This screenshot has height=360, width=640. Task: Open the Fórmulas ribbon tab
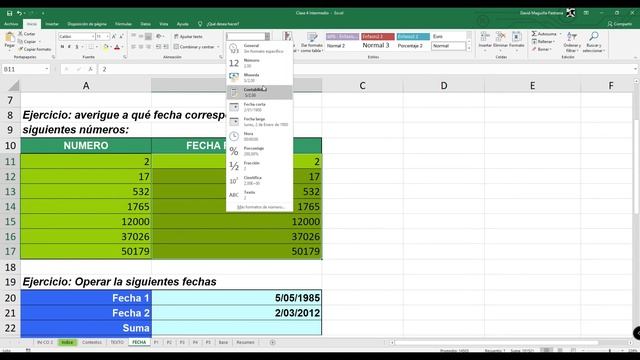[x=123, y=24]
